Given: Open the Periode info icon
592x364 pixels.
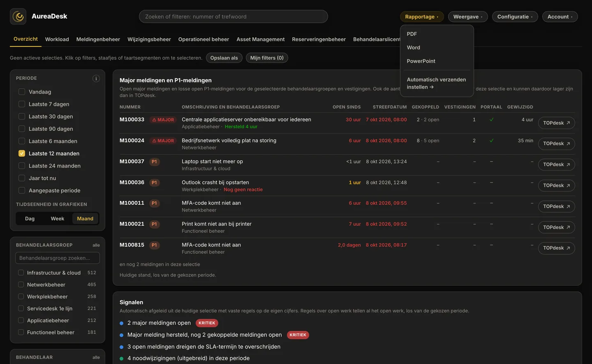Looking at the screenshot, I should [96, 78].
